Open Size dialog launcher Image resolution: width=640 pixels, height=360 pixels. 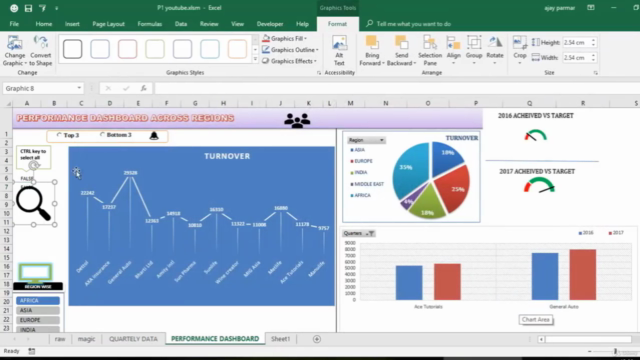coord(596,73)
